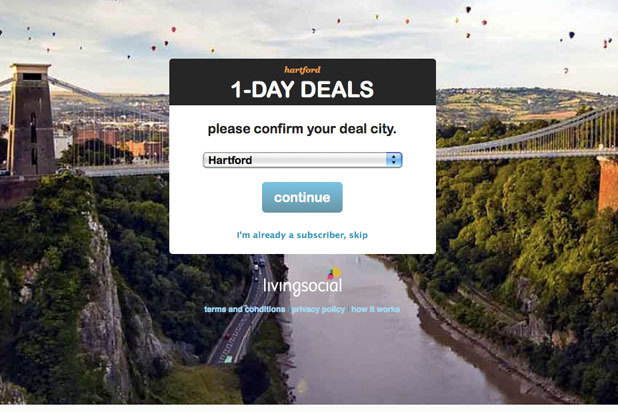Click the livingsocial wordmark logo
The height and width of the screenshot is (412, 618).
click(x=302, y=287)
